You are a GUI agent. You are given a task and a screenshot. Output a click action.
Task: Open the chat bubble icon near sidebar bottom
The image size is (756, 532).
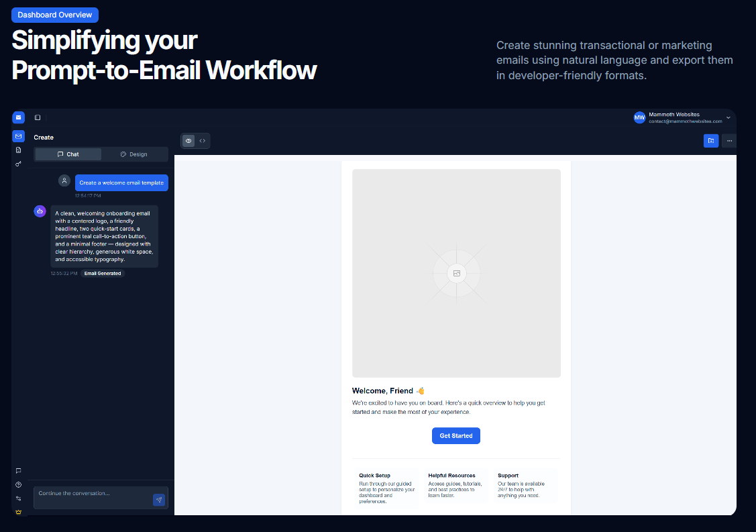18,470
